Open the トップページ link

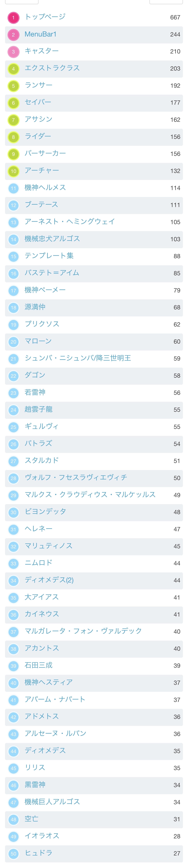pyautogui.click(x=45, y=17)
